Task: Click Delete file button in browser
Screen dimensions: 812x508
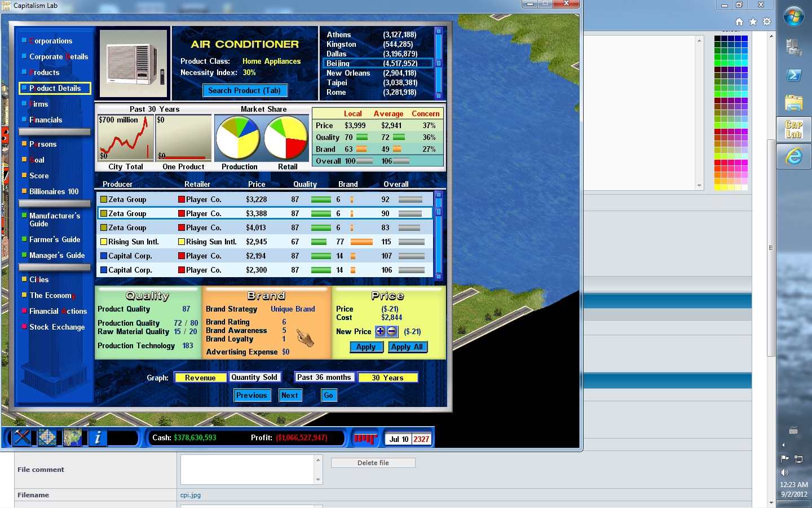Action: click(x=373, y=463)
